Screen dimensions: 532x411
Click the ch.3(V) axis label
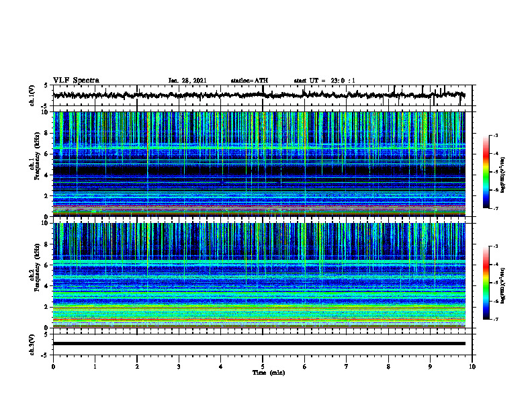[32, 345]
